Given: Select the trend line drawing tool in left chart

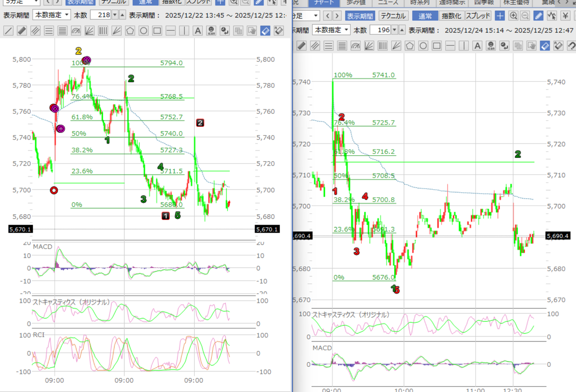Looking at the screenshot, I should [9, 31].
